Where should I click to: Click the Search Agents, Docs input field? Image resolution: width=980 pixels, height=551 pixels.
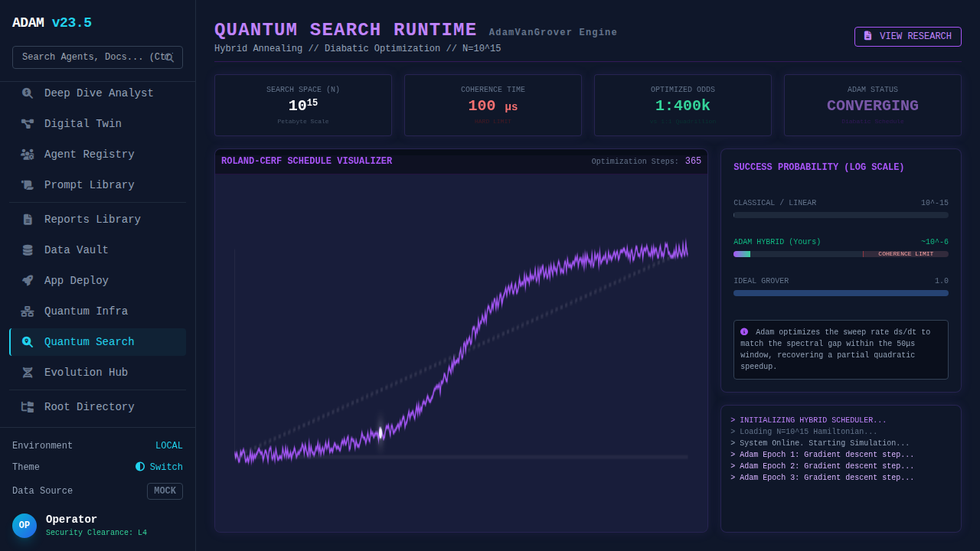(92, 57)
